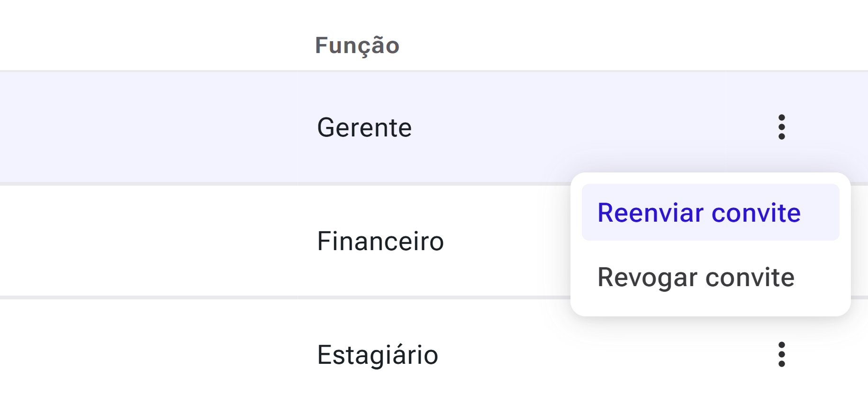The image size is (868, 405).
Task: Open the three-dot menu for Estagiário row
Action: point(781,354)
